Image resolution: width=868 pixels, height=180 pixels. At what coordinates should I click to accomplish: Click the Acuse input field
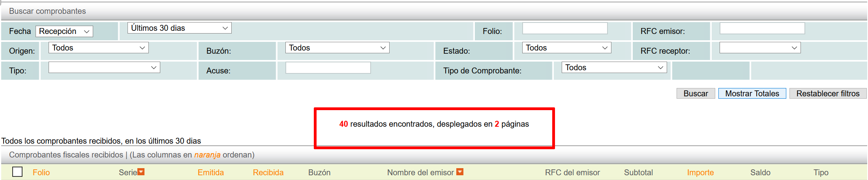[x=328, y=68]
